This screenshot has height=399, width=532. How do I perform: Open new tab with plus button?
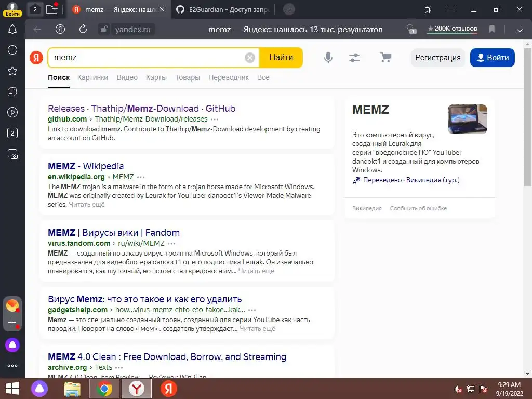289,9
